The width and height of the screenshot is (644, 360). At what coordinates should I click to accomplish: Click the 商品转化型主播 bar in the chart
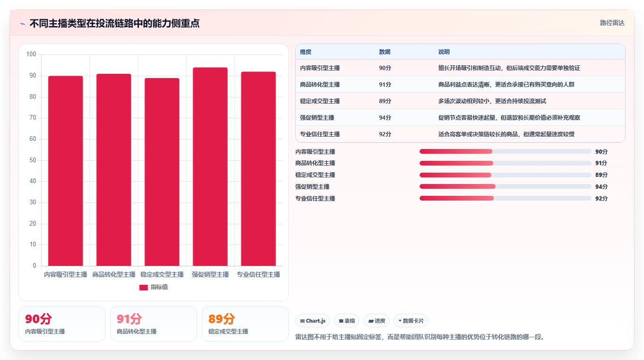[x=114, y=170]
